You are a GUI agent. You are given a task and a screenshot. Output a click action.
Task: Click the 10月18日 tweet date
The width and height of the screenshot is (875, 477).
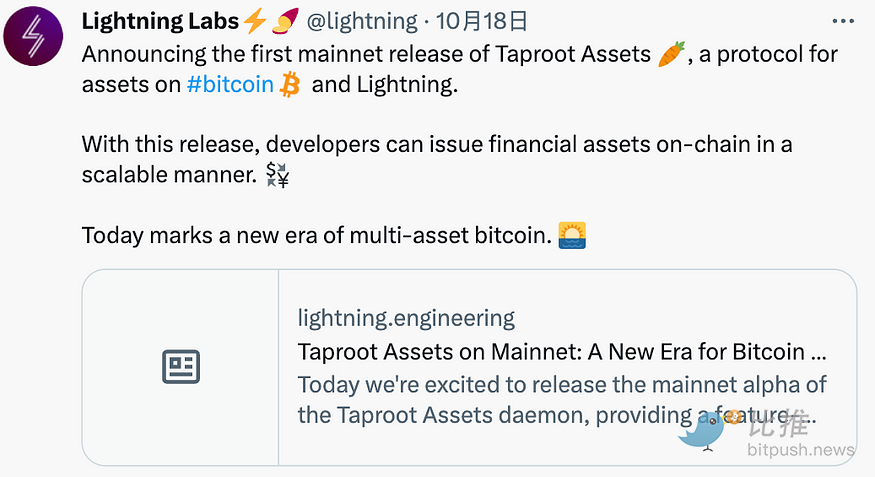[482, 21]
